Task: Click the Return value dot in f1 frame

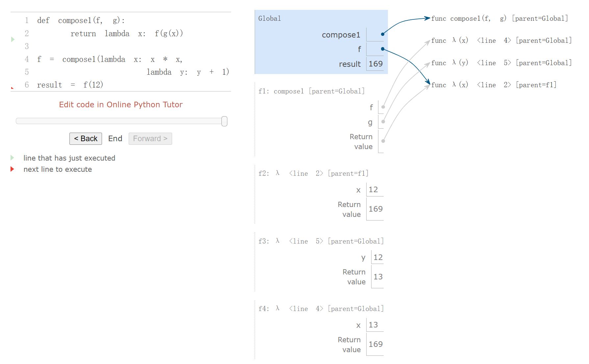Action: [383, 141]
